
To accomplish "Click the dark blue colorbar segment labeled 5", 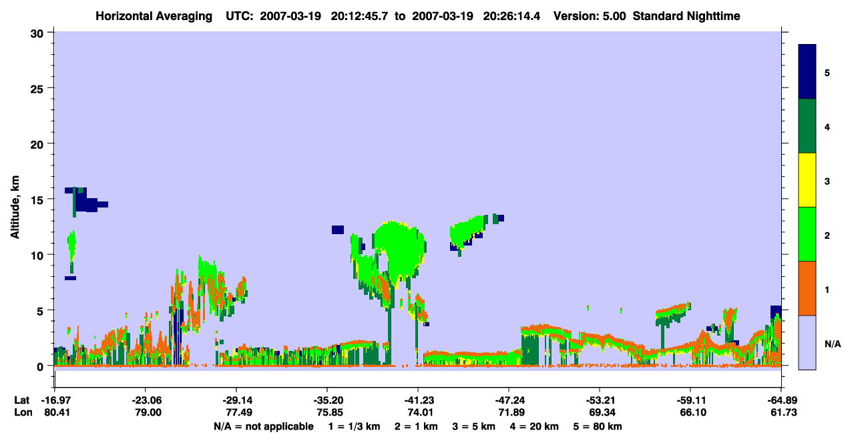I will point(807,72).
